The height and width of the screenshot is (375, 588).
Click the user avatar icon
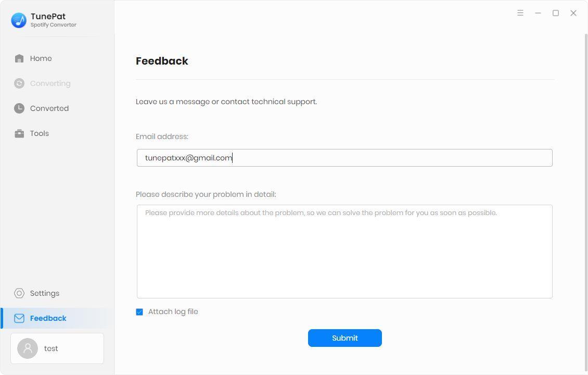click(28, 348)
